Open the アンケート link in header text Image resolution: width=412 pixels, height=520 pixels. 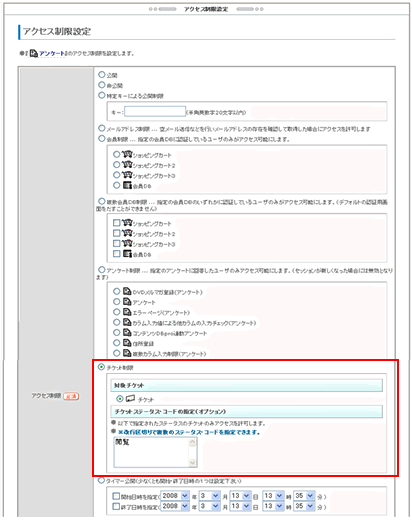[52, 53]
